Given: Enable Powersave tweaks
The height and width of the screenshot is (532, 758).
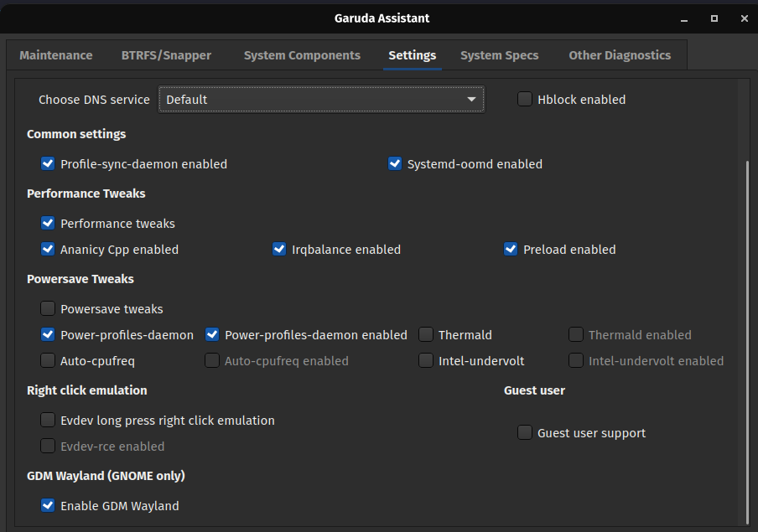Looking at the screenshot, I should pos(48,308).
